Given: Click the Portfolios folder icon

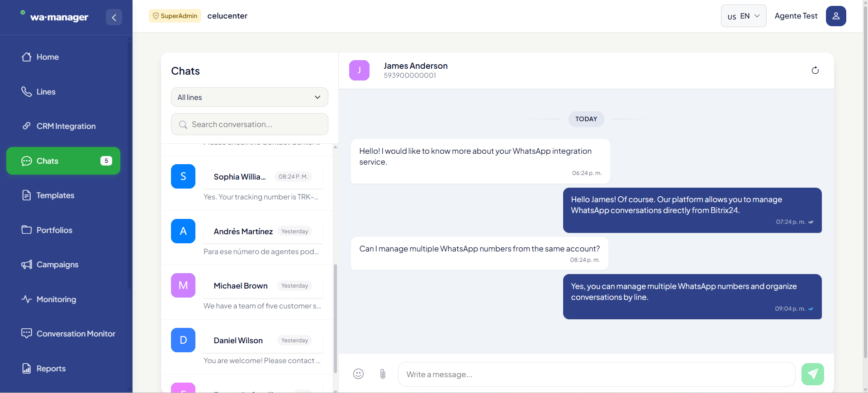Looking at the screenshot, I should click(x=27, y=230).
